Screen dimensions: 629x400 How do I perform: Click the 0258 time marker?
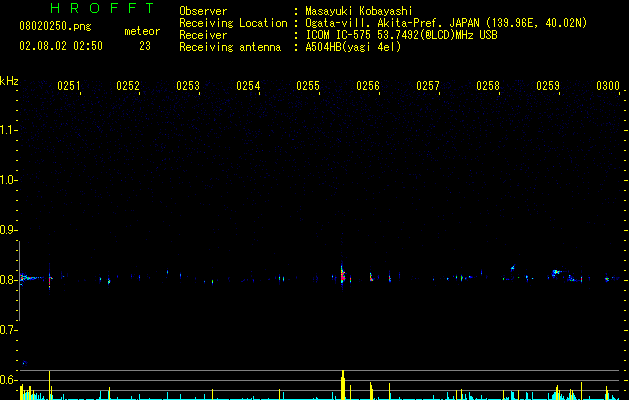pos(488,85)
